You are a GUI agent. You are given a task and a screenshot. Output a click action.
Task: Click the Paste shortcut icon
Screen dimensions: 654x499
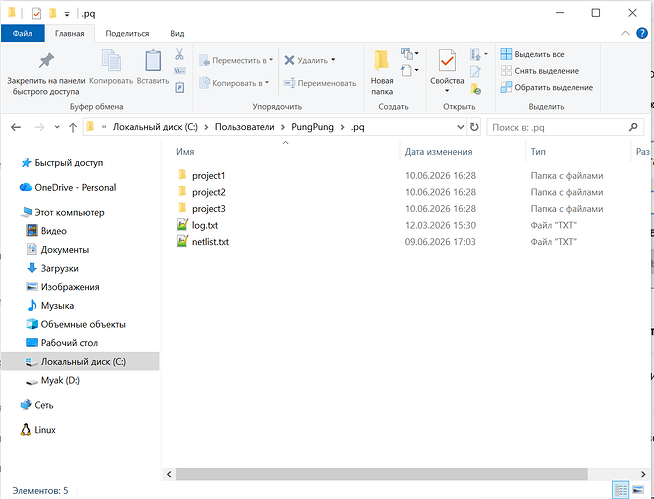[x=179, y=87]
